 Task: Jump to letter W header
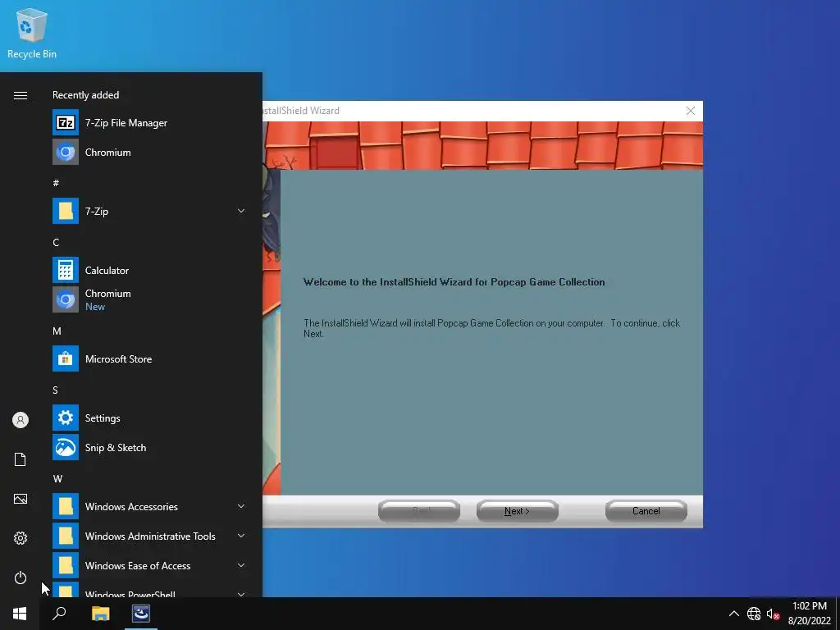57,478
